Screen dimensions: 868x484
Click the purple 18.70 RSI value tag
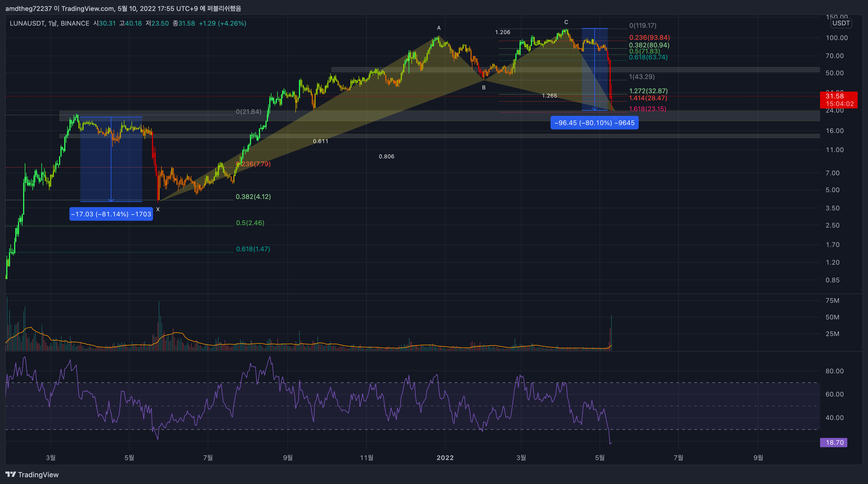(x=834, y=443)
